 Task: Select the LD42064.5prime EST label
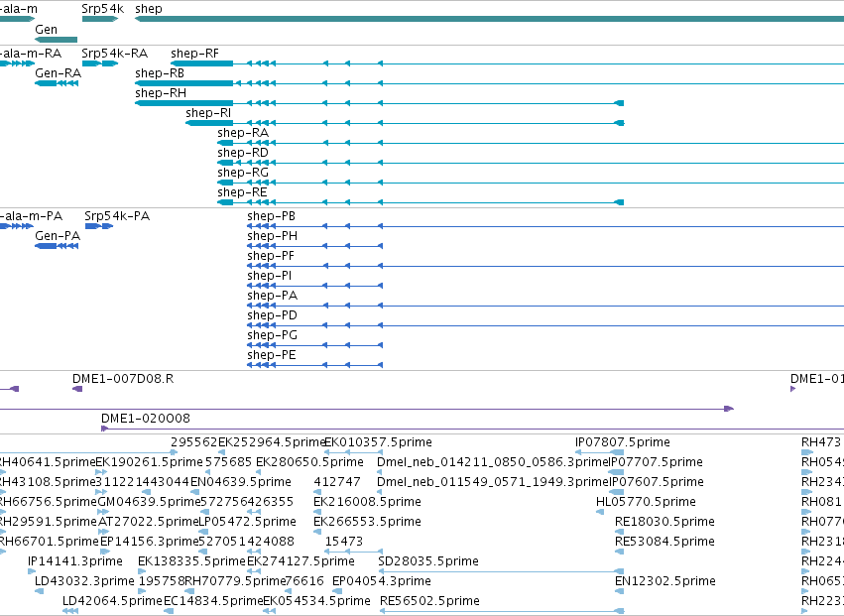[x=112, y=601]
